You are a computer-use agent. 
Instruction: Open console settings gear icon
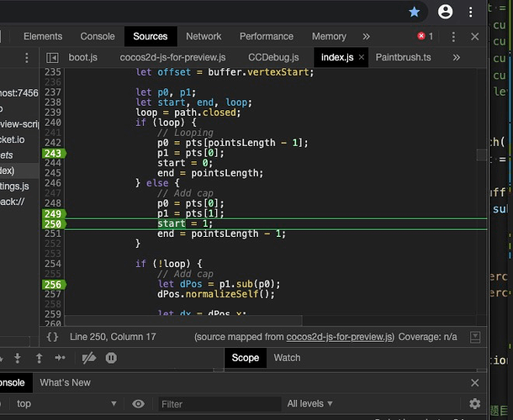(x=475, y=404)
